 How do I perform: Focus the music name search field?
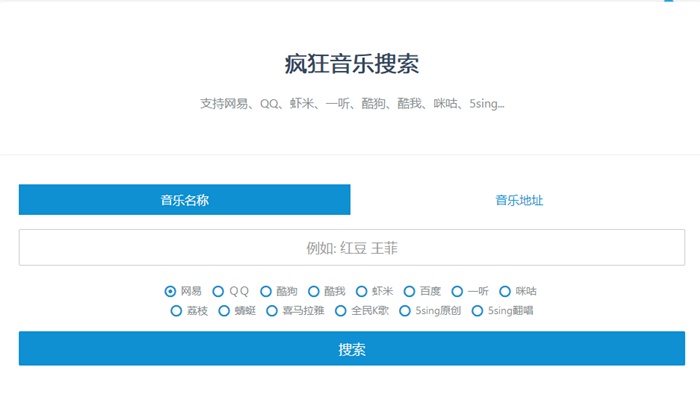[x=352, y=248]
